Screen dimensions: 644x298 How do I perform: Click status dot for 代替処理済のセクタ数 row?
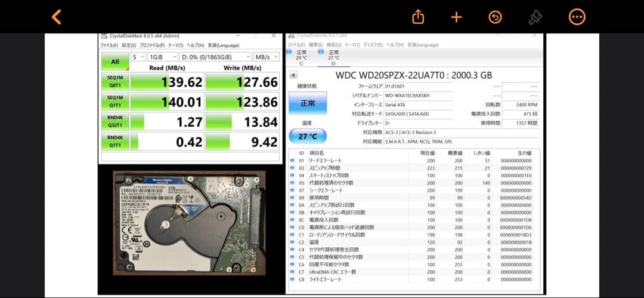click(292, 183)
